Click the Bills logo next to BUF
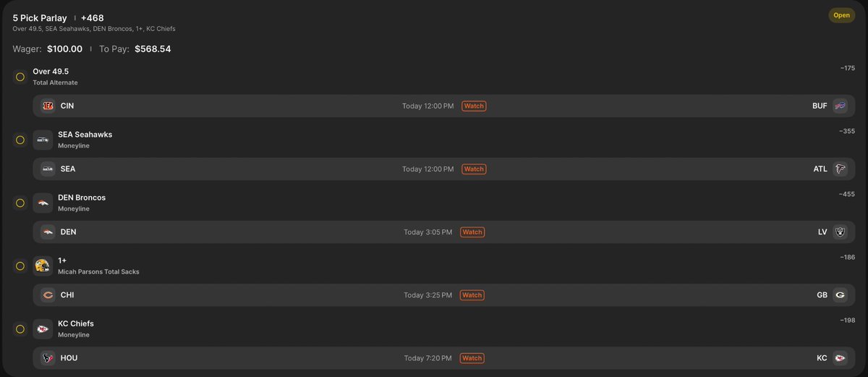The image size is (868, 377). pos(840,106)
